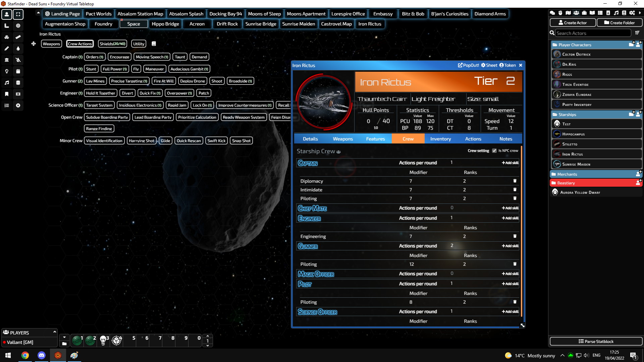
Task: Open the Scenes map sidebar tab
Action: click(x=568, y=13)
